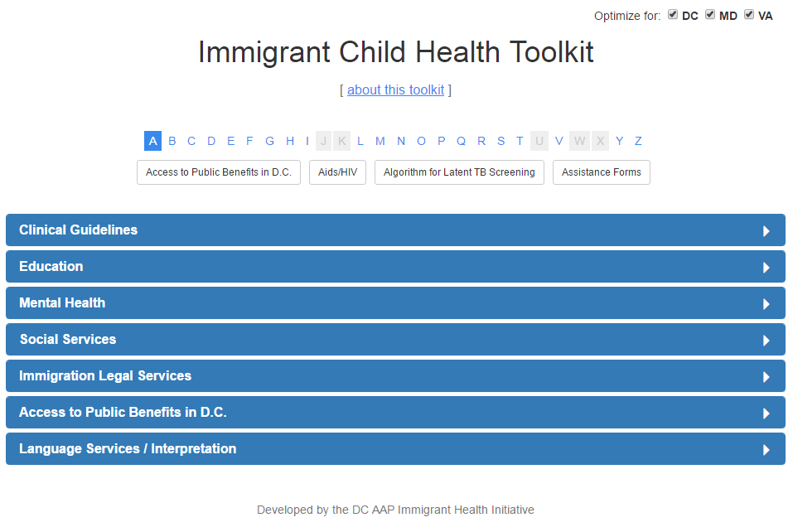Click the disabled letter J

(324, 141)
